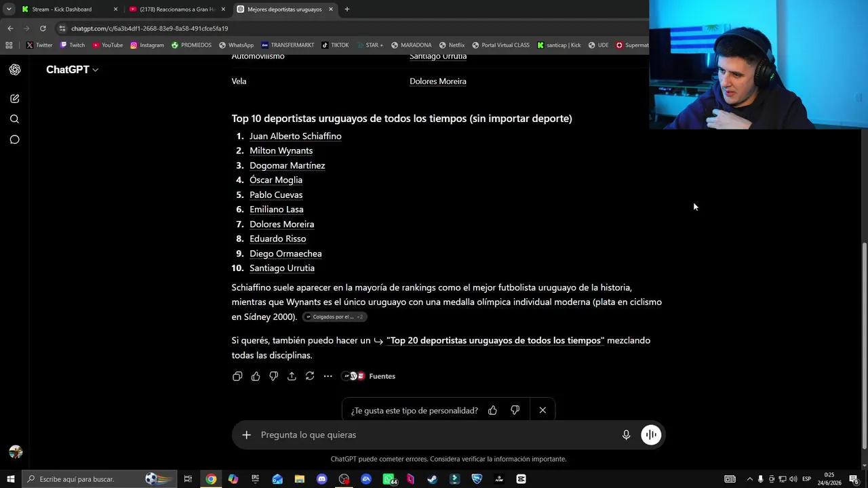The width and height of the screenshot is (868, 488).
Task: Open the Pablo Cuevas link
Action: coord(276,195)
